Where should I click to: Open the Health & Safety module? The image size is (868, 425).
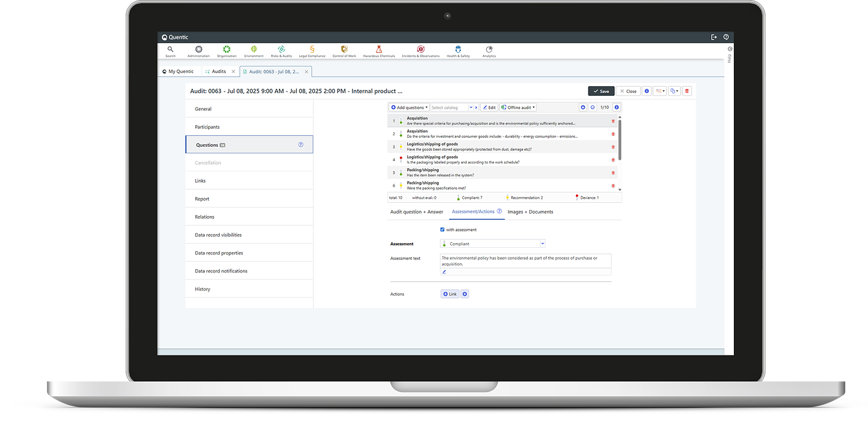pos(458,50)
